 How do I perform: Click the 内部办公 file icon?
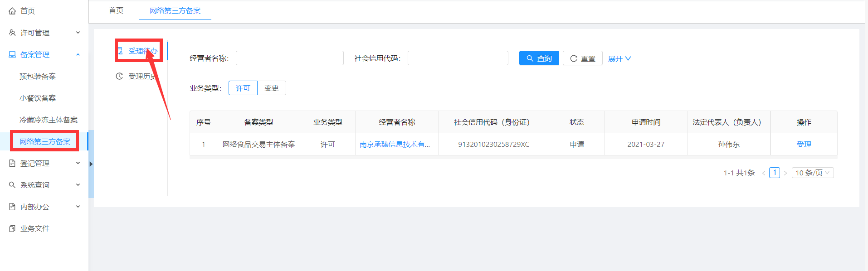pyautogui.click(x=12, y=207)
